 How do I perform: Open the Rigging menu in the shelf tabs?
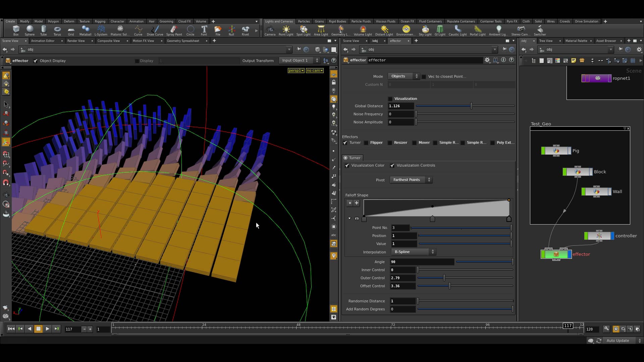click(x=100, y=21)
